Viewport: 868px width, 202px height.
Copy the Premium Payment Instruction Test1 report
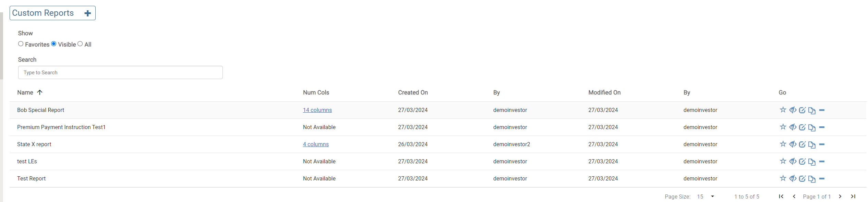(812, 127)
